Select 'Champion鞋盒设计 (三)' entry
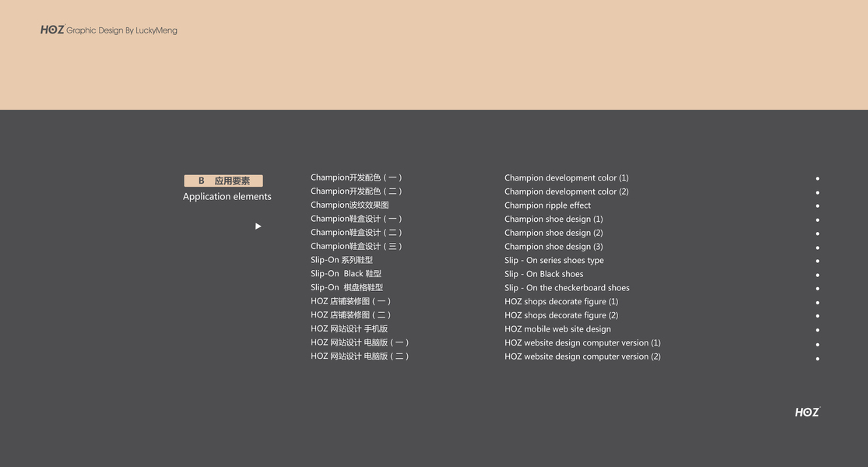This screenshot has height=467, width=868. coord(356,247)
